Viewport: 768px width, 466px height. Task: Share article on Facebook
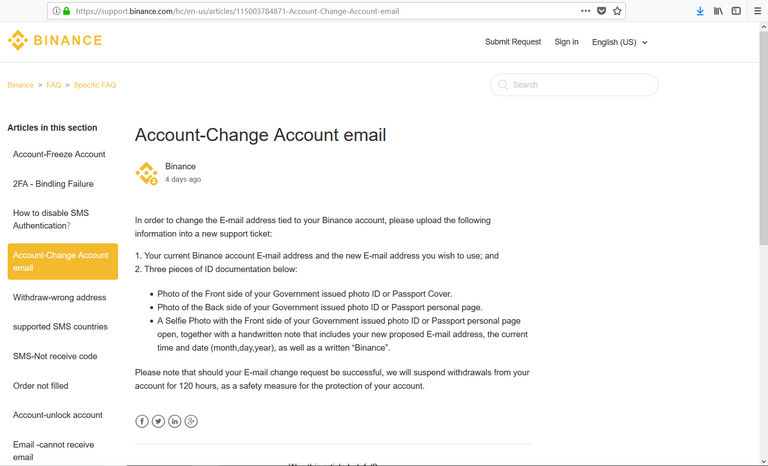click(x=142, y=421)
